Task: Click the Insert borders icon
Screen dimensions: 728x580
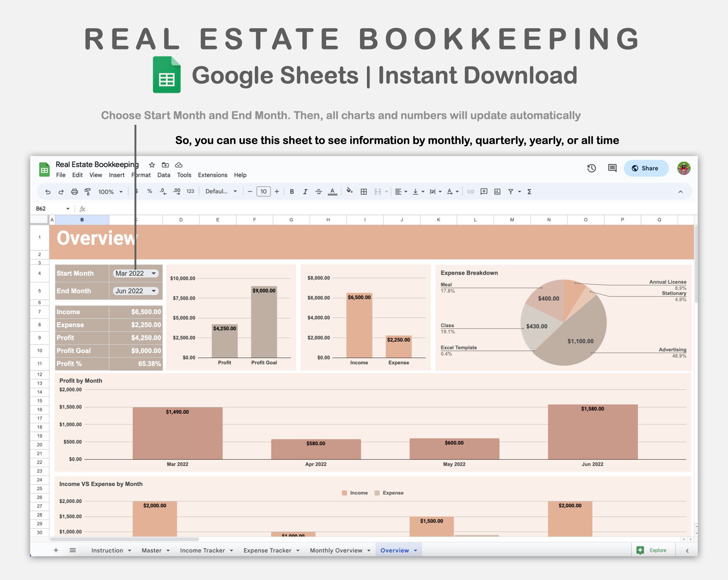Action: [363, 192]
